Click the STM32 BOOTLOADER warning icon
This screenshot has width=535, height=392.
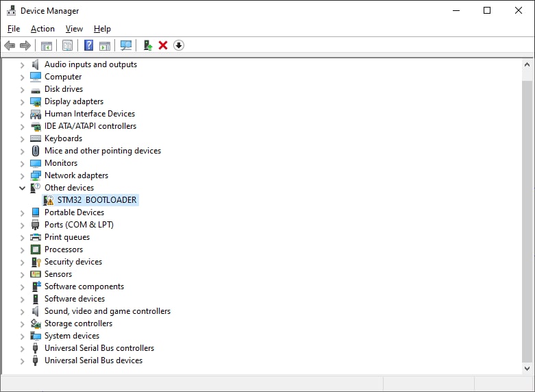(49, 200)
